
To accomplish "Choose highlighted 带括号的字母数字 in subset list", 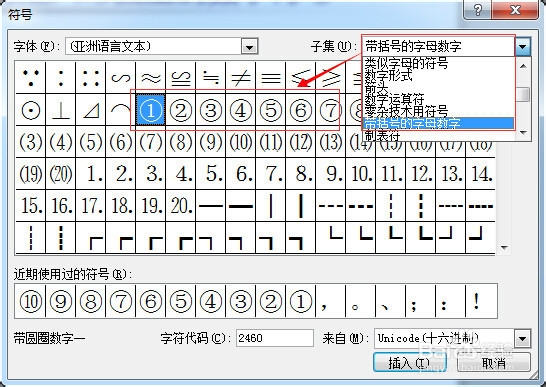I will coord(438,123).
